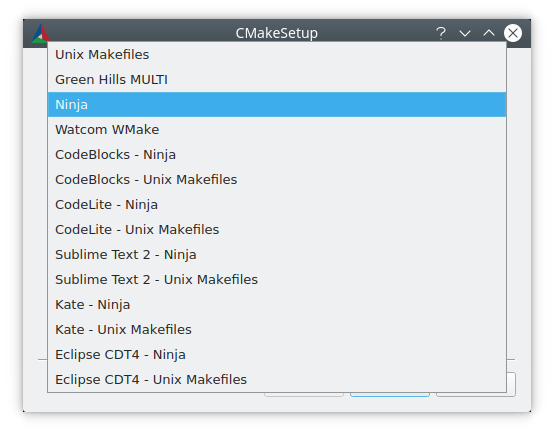Maximize CMakeSetup with the up chevron
551x432 pixels.
[x=489, y=33]
